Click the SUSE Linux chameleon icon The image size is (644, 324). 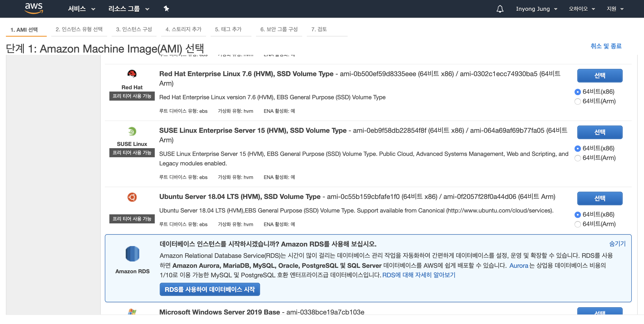coord(132,131)
